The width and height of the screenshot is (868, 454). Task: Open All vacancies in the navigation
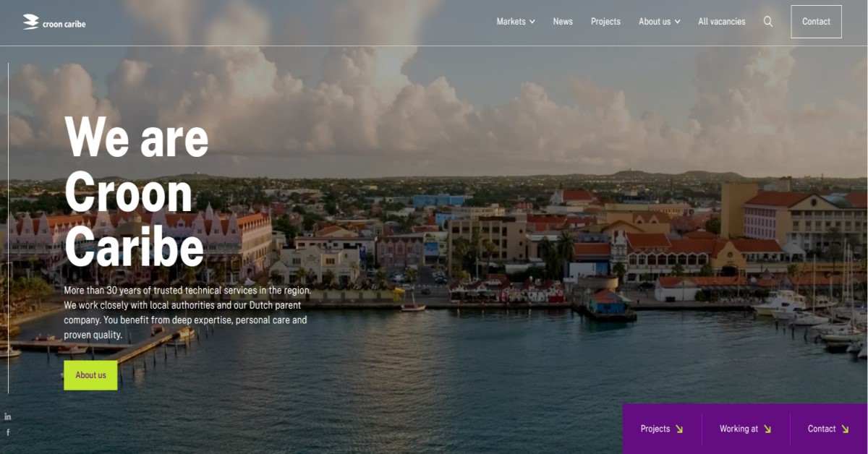[721, 22]
